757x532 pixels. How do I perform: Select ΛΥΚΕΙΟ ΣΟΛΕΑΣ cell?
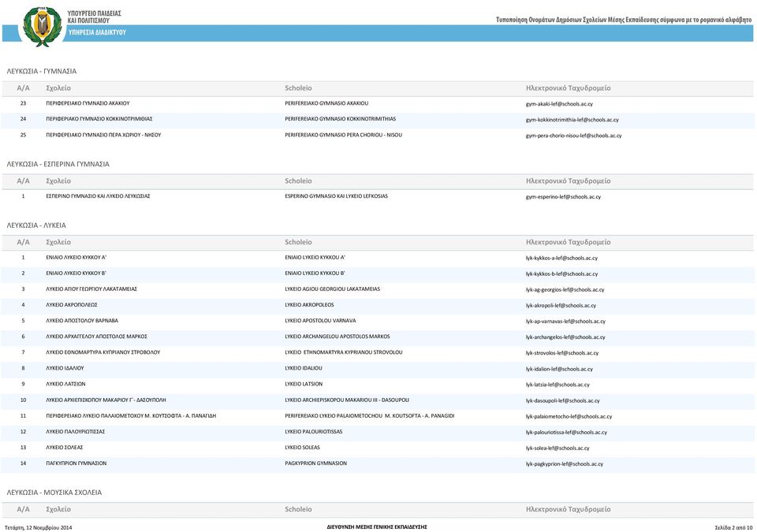[x=64, y=448]
